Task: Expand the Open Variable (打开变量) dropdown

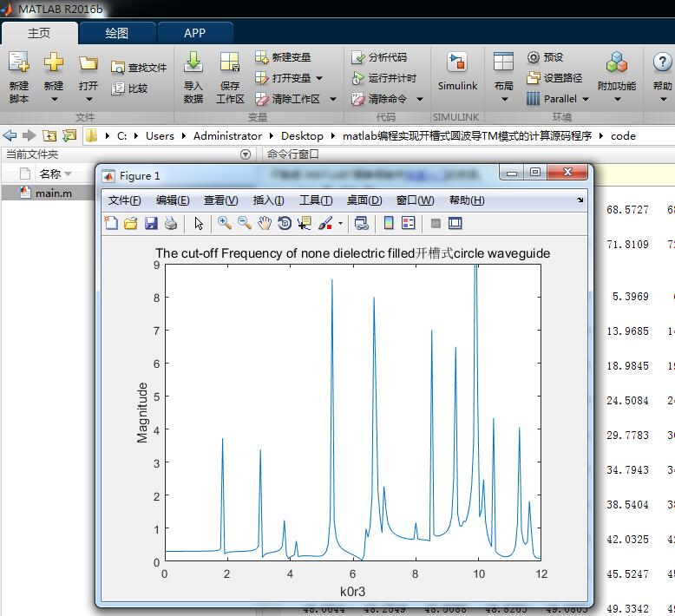Action: (x=319, y=78)
